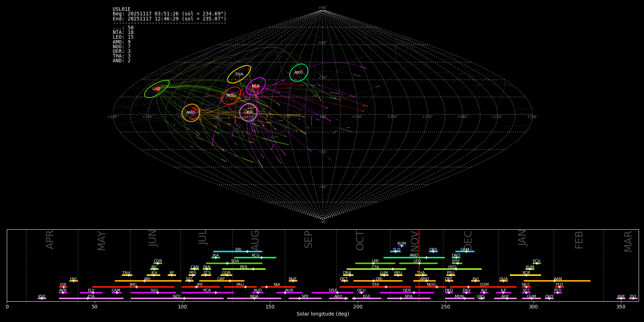Click the DRA shower bar in timeline
644x322 pixels.
pyautogui.click(x=348, y=275)
